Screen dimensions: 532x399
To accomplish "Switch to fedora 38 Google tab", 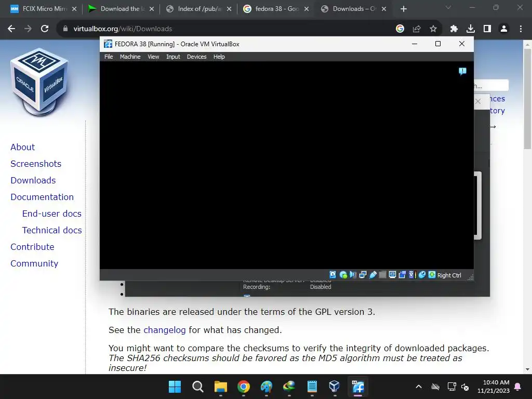I will click(x=275, y=9).
